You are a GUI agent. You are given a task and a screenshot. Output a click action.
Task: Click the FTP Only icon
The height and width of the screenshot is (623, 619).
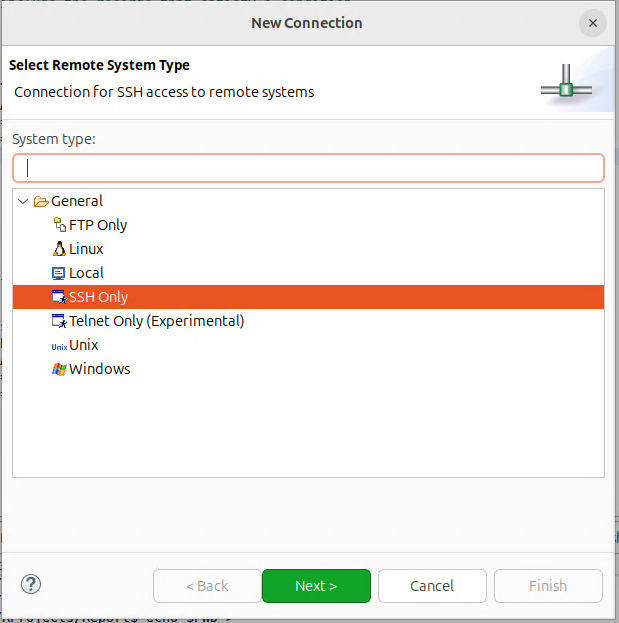click(x=59, y=225)
